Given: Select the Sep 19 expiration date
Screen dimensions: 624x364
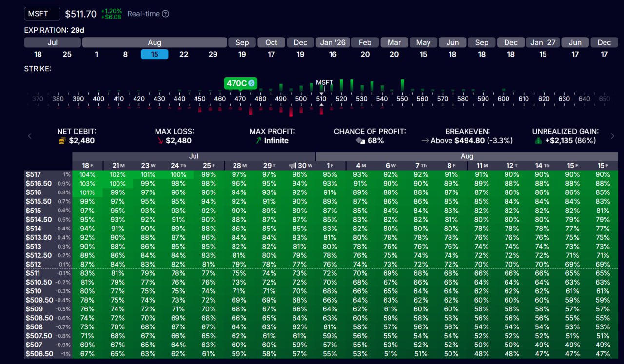Looking at the screenshot, I should pos(242,54).
